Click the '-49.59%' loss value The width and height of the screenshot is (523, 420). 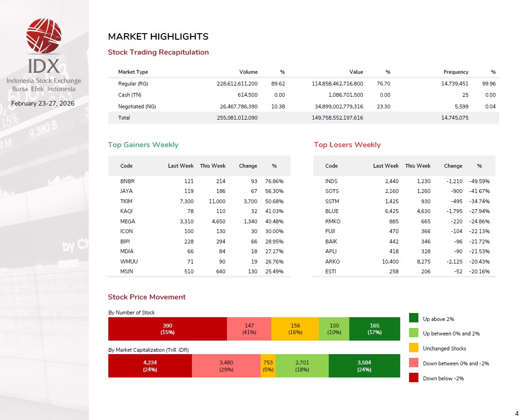pos(479,181)
